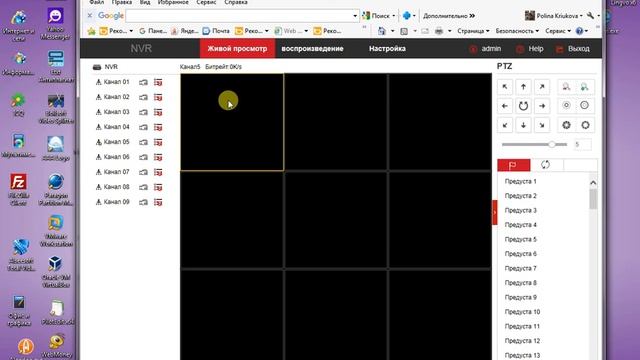This screenshot has height=360, width=640.
Task: Click Выход to log out
Action: (x=573, y=49)
